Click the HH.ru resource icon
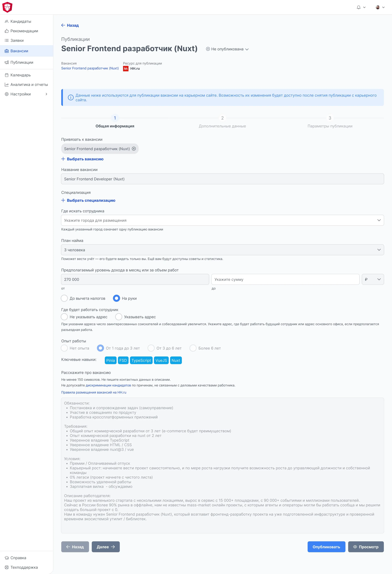Image resolution: width=392 pixels, height=574 pixels. point(126,69)
